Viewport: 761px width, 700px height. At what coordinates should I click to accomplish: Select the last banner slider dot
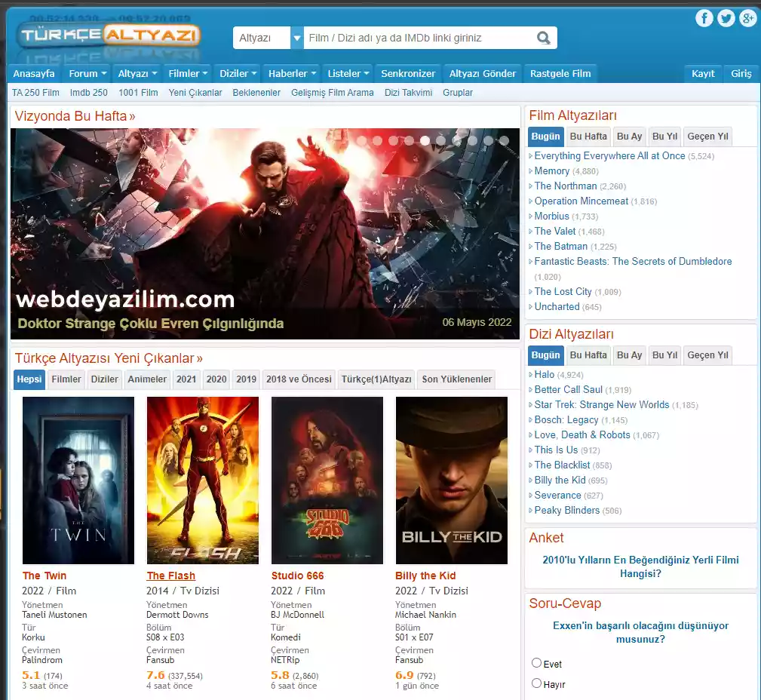point(504,141)
